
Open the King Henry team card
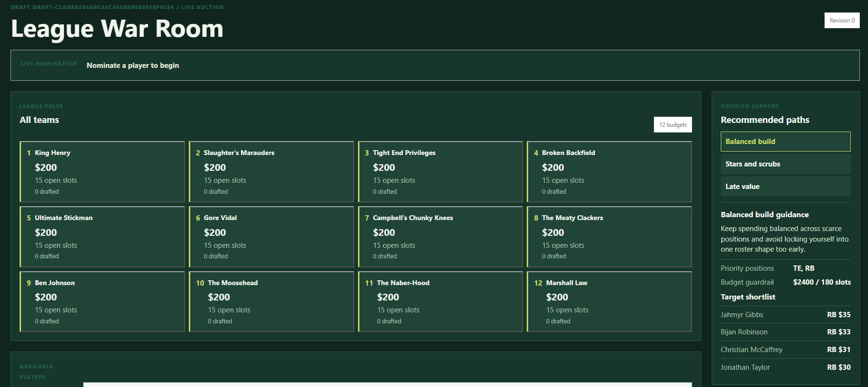tap(102, 172)
